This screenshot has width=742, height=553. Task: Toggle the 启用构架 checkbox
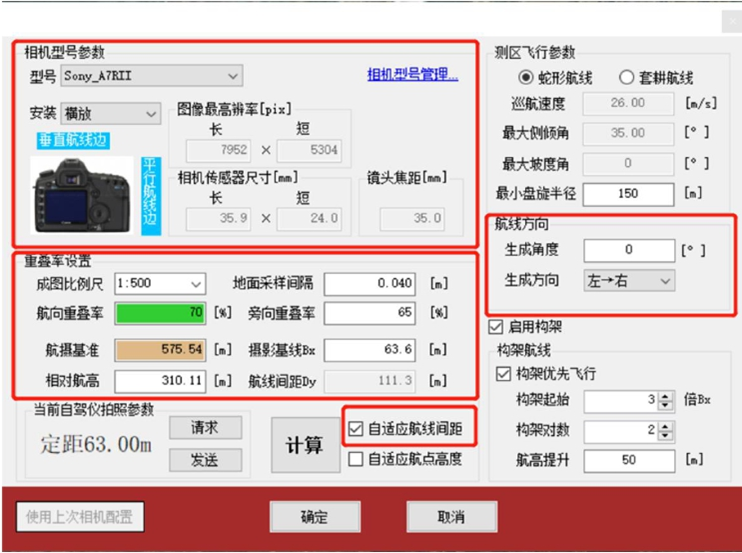click(495, 327)
